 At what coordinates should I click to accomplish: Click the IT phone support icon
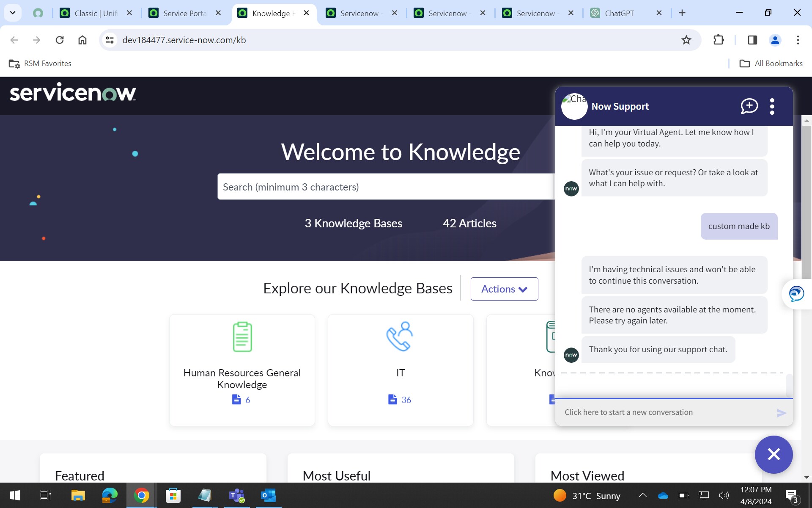pyautogui.click(x=400, y=337)
